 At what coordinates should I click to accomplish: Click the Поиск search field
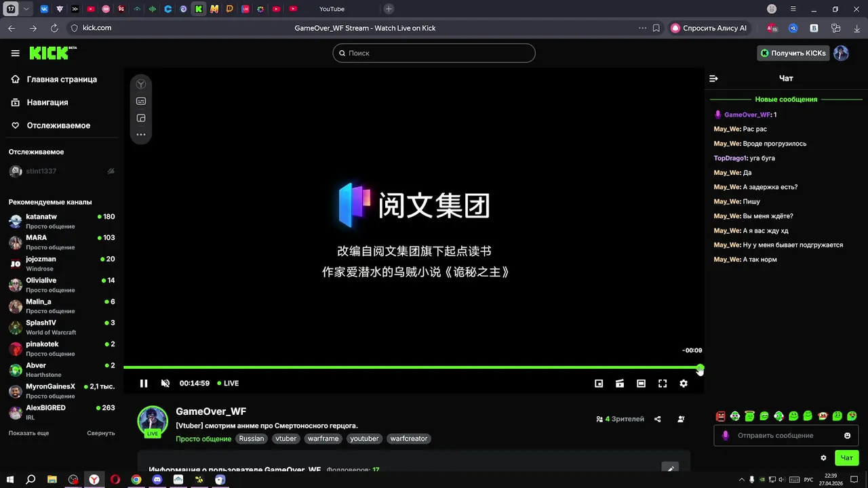434,53
